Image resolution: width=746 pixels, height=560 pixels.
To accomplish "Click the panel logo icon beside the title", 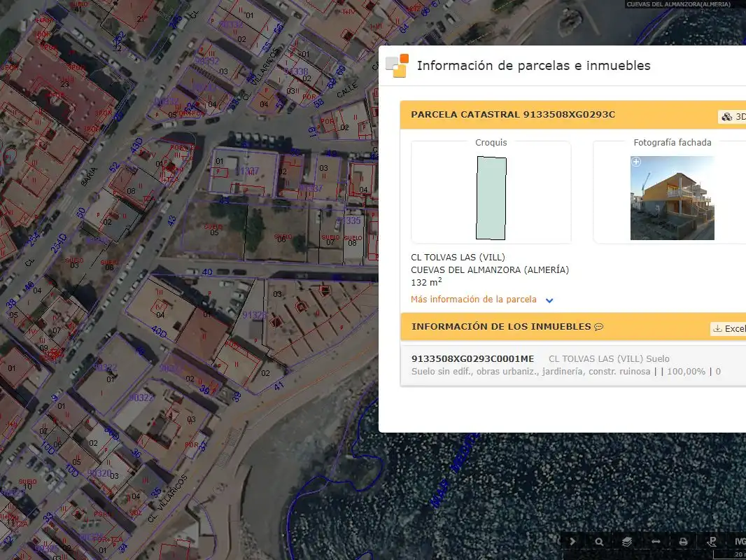I will [397, 66].
